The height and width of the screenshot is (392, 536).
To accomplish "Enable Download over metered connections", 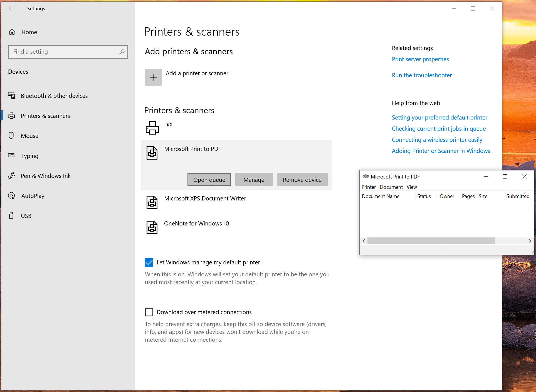I will (x=149, y=312).
